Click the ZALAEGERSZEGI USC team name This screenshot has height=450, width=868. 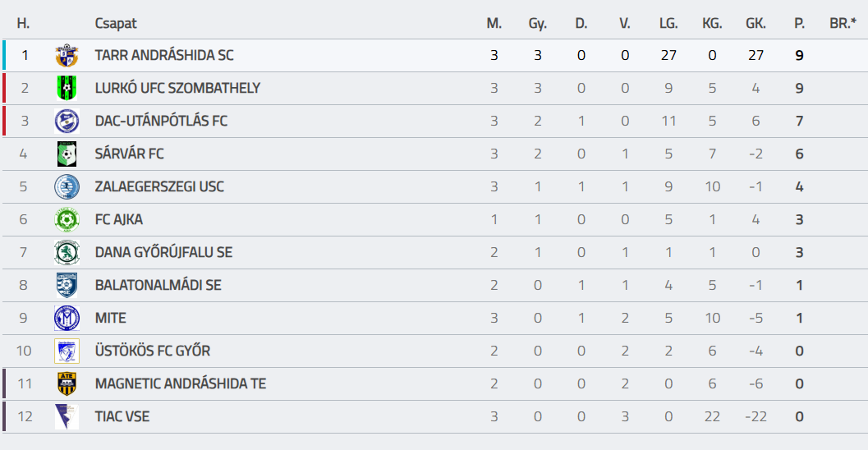159,186
